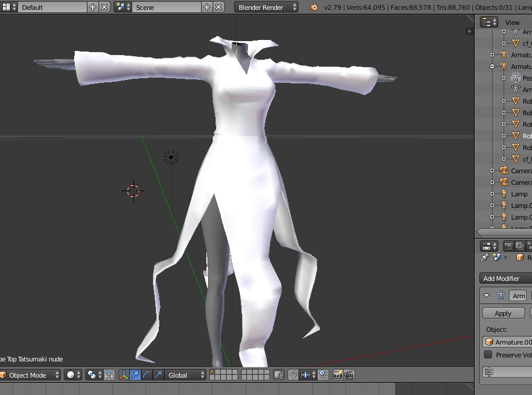This screenshot has width=532, height=395.
Task: Render OpenGL animation clapperboard icon
Action: [x=349, y=375]
